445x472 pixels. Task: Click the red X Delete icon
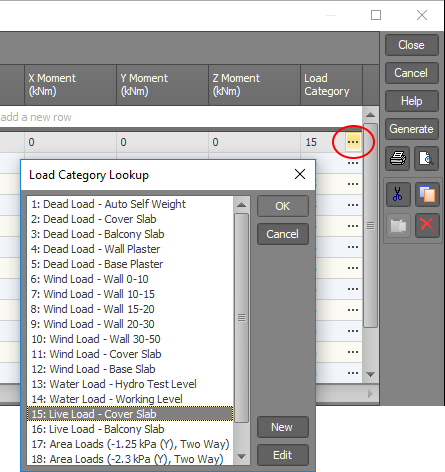[427, 225]
